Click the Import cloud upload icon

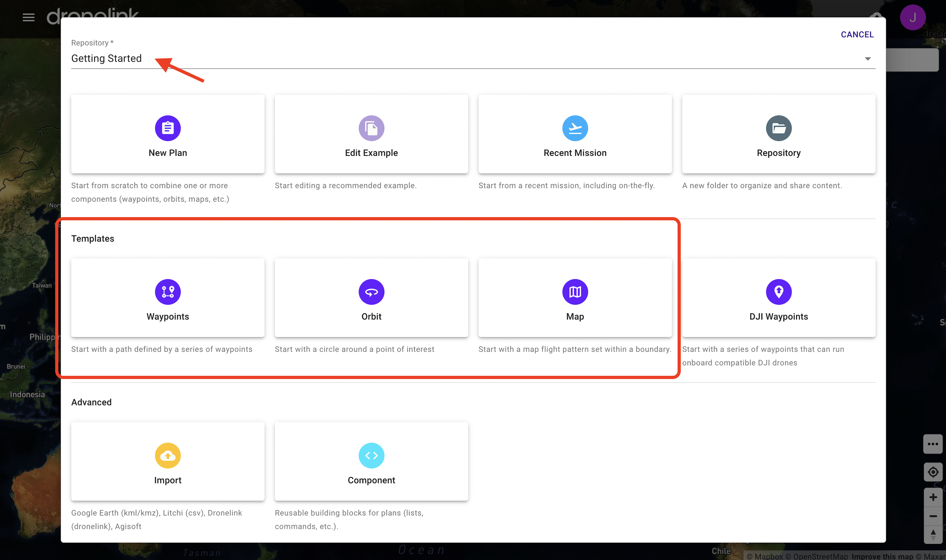[x=167, y=455]
